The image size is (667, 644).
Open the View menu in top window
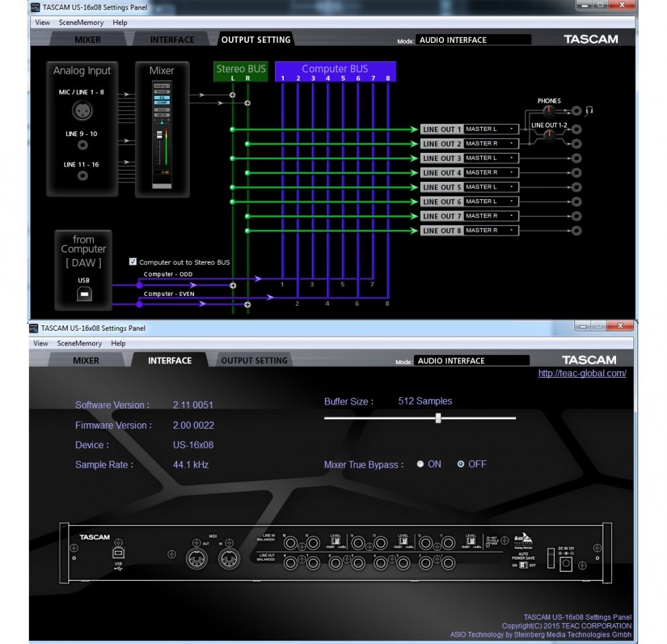tap(42, 23)
